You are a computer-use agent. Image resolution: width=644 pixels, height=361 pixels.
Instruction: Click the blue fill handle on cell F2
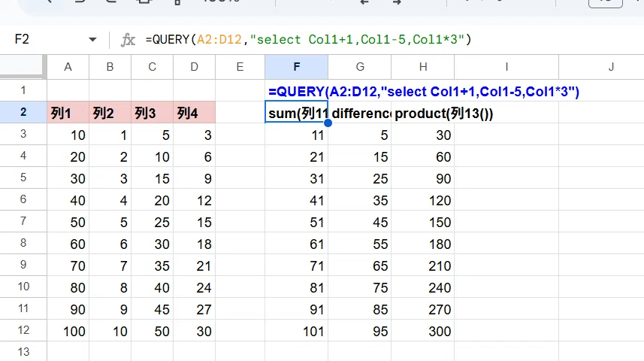328,123
